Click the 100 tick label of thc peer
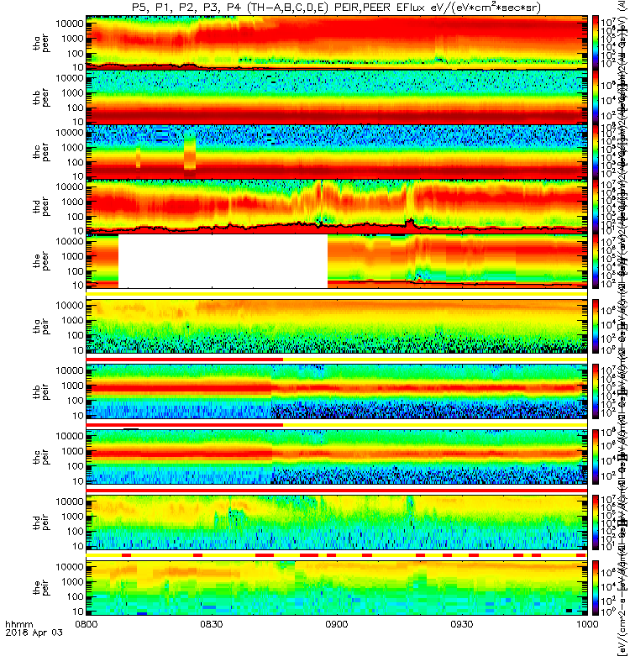Image resolution: width=630 pixels, height=672 pixels. (x=75, y=162)
